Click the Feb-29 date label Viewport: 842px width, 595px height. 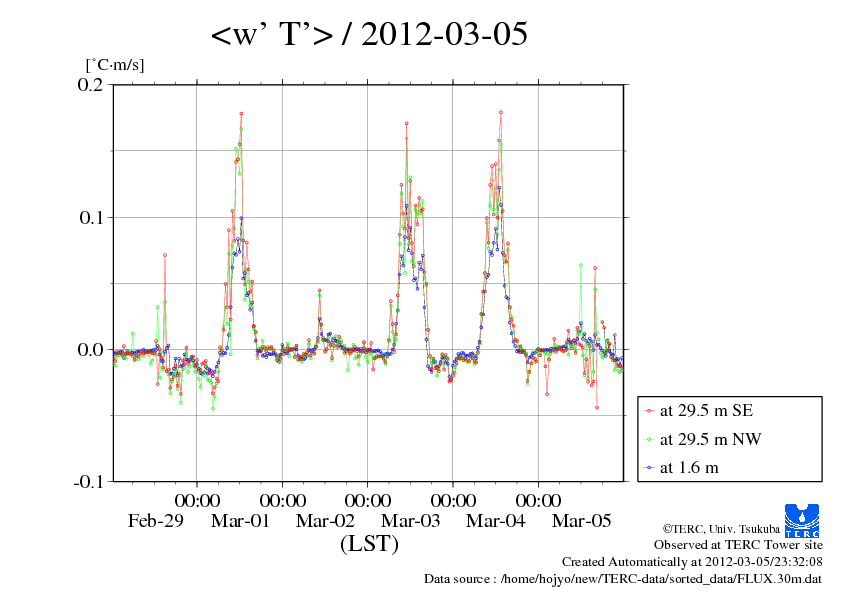pyautogui.click(x=156, y=520)
